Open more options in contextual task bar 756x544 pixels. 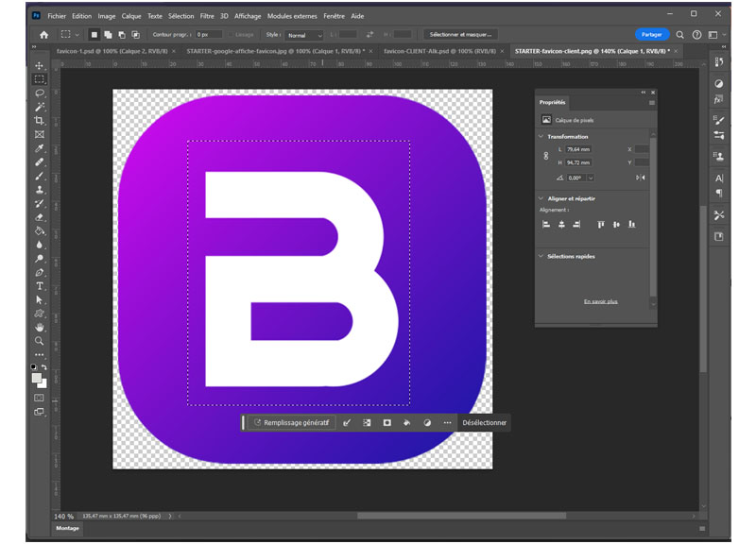point(447,422)
